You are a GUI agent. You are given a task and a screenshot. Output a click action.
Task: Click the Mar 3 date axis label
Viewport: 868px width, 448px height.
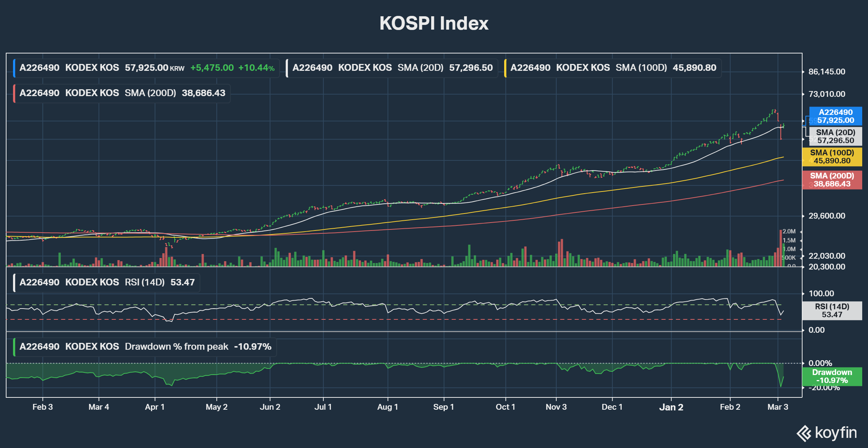coord(778,407)
